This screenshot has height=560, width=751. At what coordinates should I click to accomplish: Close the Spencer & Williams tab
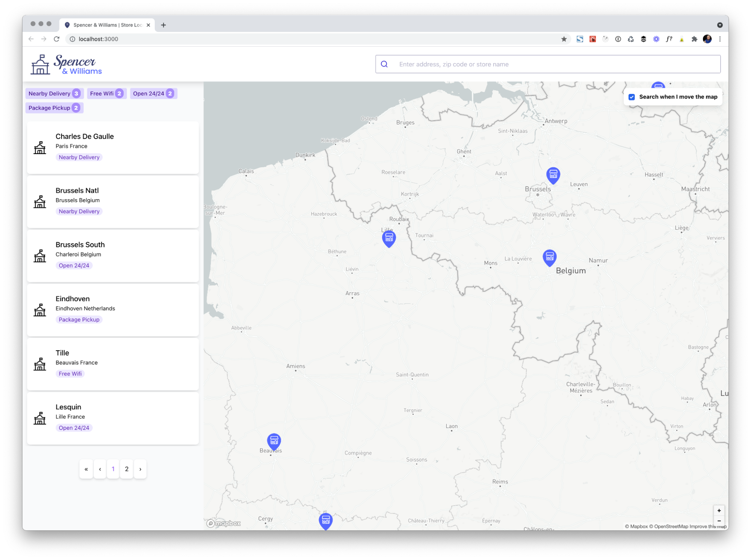tap(148, 25)
